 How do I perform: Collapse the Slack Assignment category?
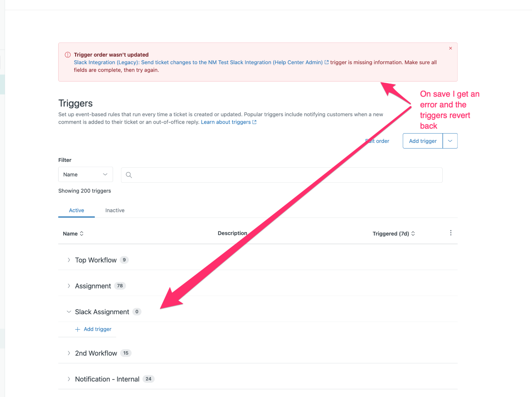(x=68, y=312)
